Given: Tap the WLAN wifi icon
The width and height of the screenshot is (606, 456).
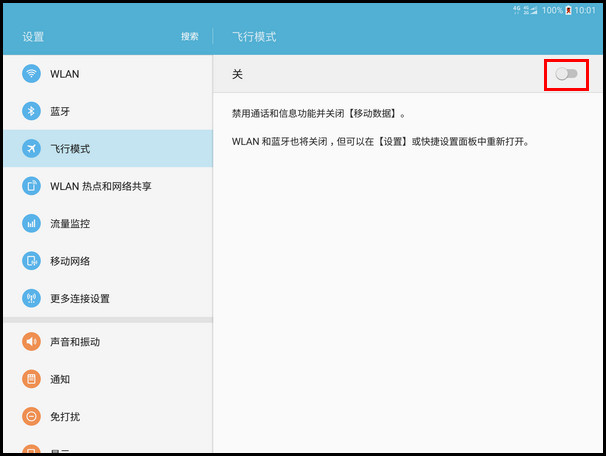Looking at the screenshot, I should [x=31, y=73].
